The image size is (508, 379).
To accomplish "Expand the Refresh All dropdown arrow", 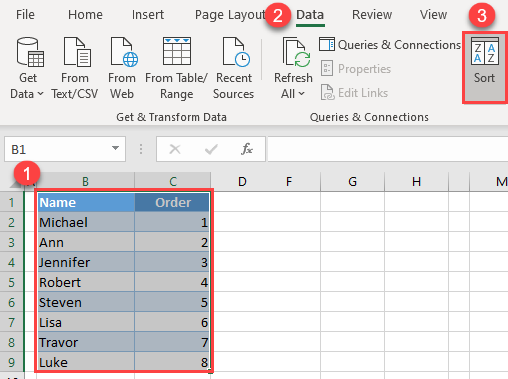I will pos(301,94).
